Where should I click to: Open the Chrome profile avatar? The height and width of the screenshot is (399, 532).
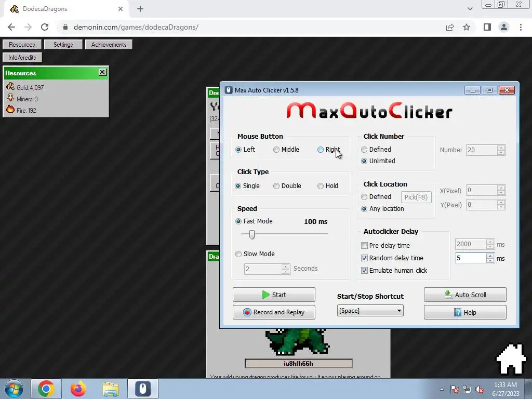click(x=504, y=27)
